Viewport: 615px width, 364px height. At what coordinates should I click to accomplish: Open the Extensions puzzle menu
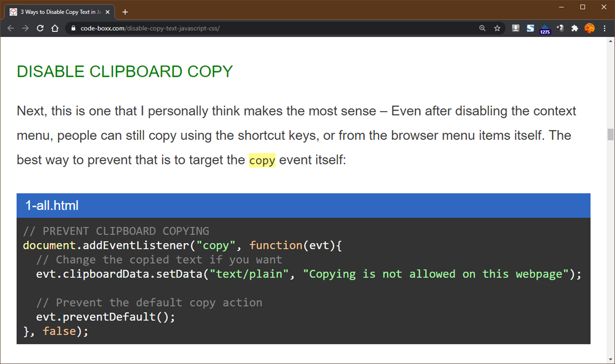[x=575, y=29]
